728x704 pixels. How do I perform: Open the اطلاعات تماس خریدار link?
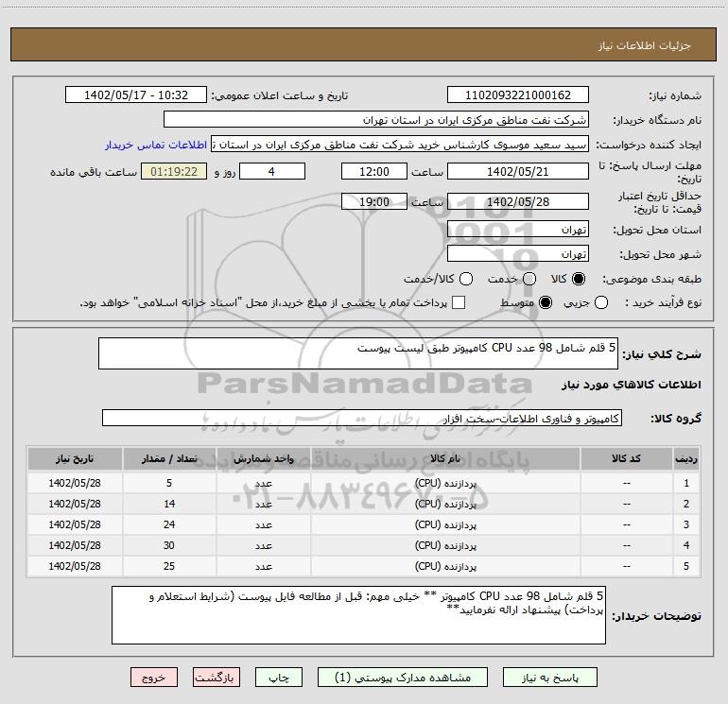coord(156,145)
